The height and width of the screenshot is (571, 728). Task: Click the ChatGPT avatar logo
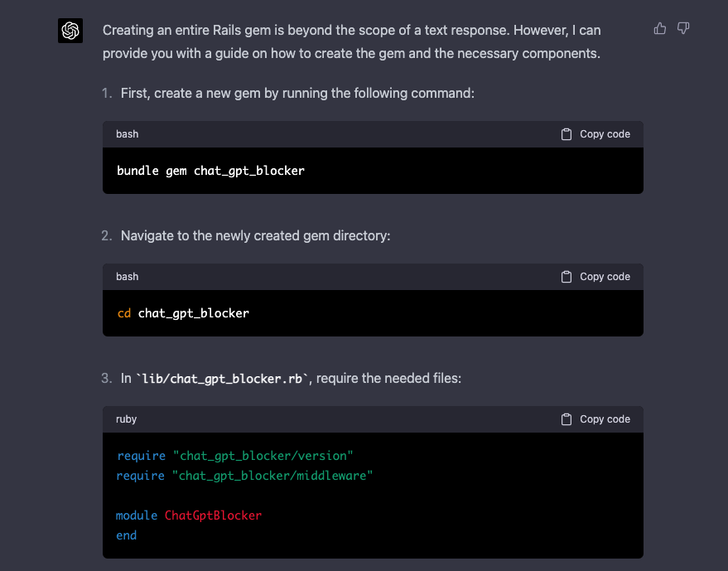70,31
